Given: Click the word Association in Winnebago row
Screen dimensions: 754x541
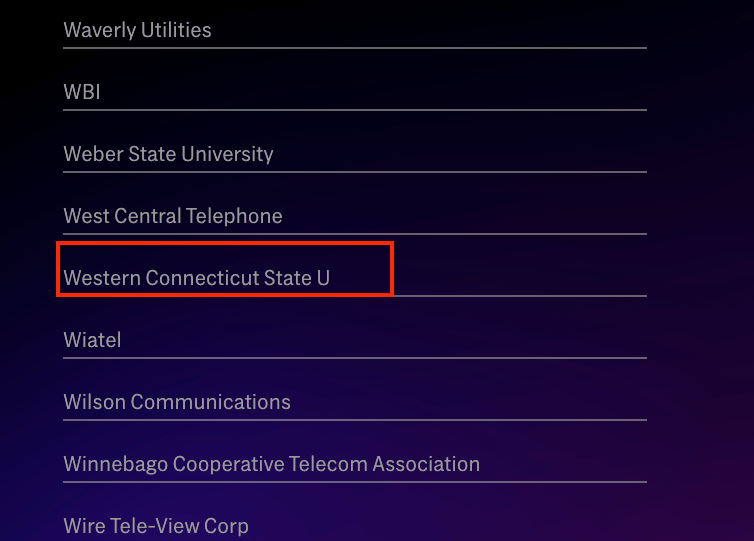Looking at the screenshot, I should pyautogui.click(x=426, y=464).
